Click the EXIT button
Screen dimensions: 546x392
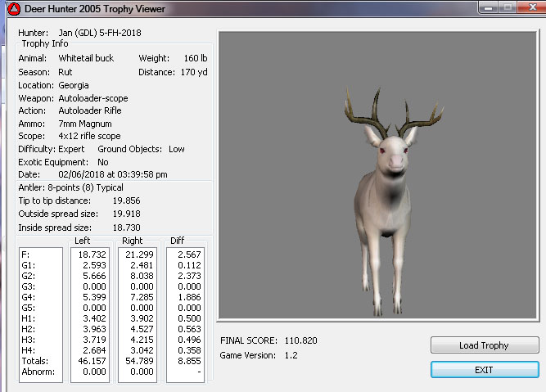coord(484,370)
